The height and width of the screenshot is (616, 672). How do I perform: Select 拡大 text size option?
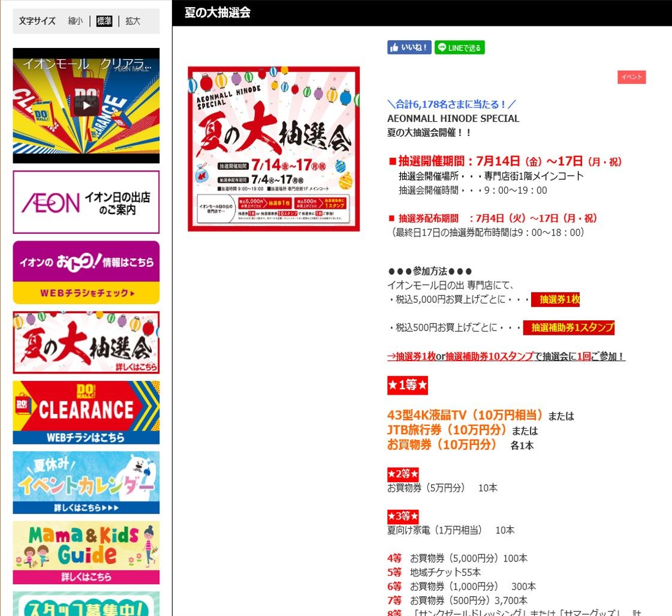pyautogui.click(x=133, y=21)
